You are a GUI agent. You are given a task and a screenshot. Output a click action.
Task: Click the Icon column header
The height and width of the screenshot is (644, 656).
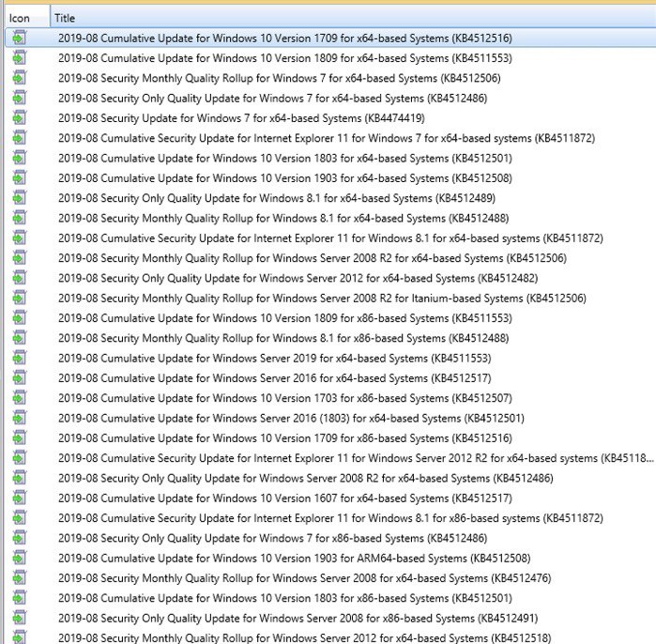[27, 18]
